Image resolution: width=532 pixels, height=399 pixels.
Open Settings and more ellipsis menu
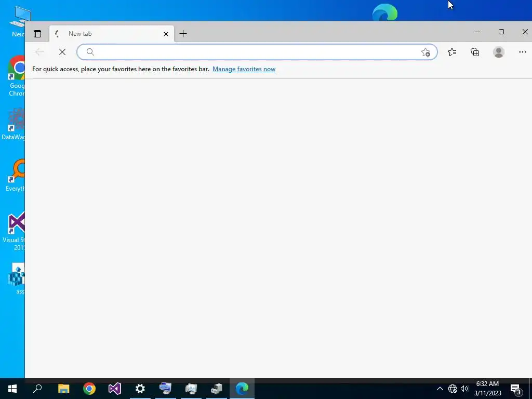(x=522, y=52)
